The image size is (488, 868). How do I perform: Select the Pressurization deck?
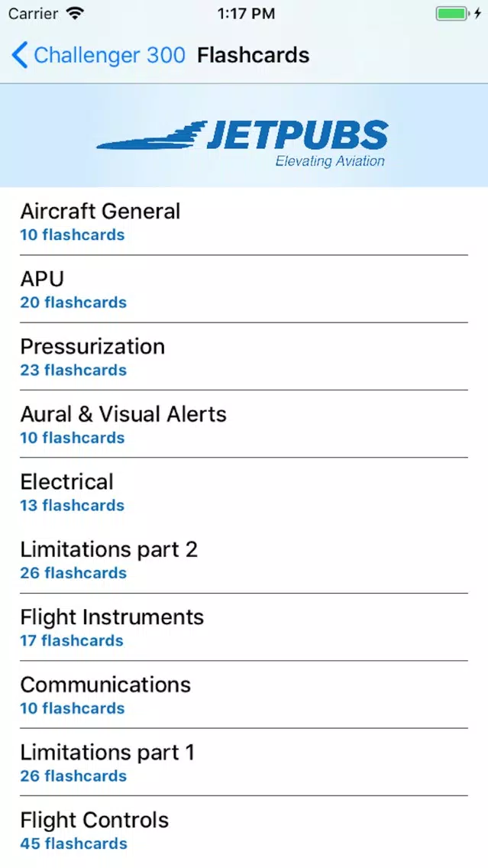pos(244,357)
